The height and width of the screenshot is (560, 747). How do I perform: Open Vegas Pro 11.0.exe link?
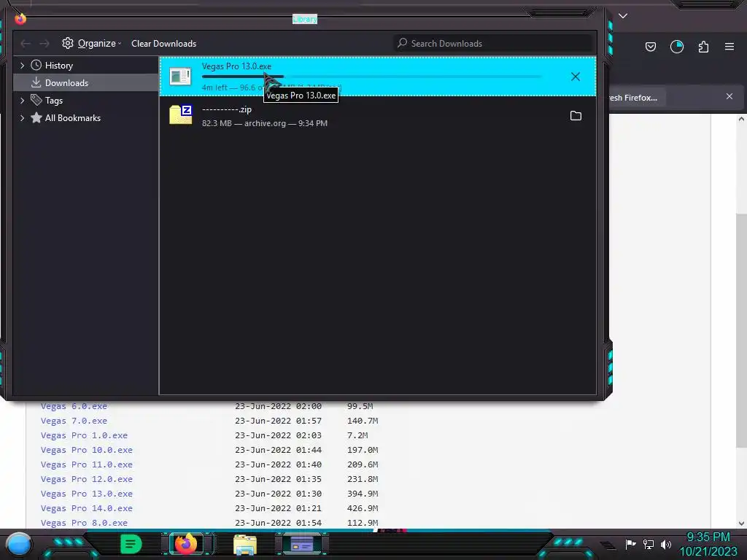(86, 464)
